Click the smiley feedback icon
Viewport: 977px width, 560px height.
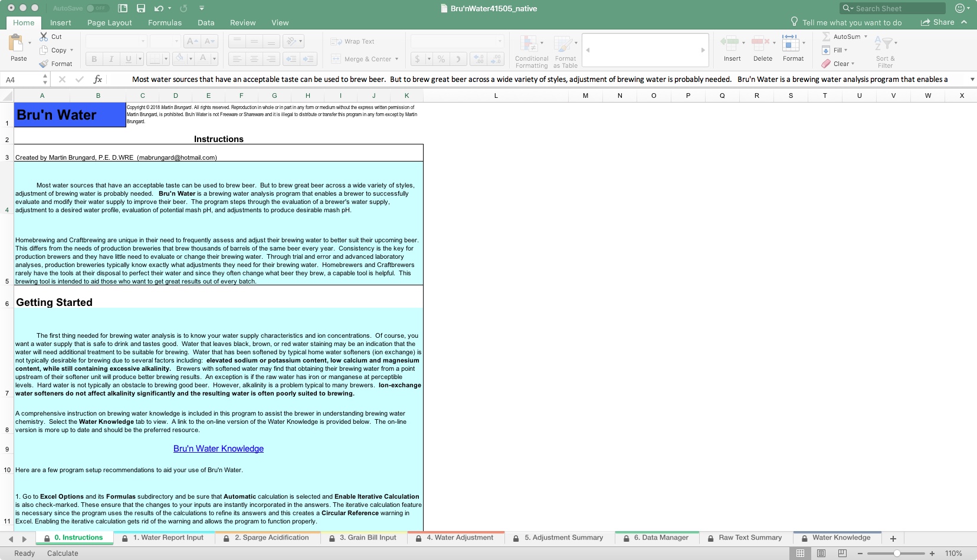pos(960,8)
